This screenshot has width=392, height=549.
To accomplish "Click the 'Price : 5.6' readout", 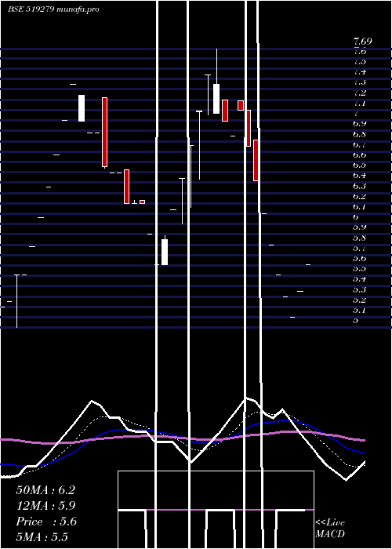I will pos(46,522).
